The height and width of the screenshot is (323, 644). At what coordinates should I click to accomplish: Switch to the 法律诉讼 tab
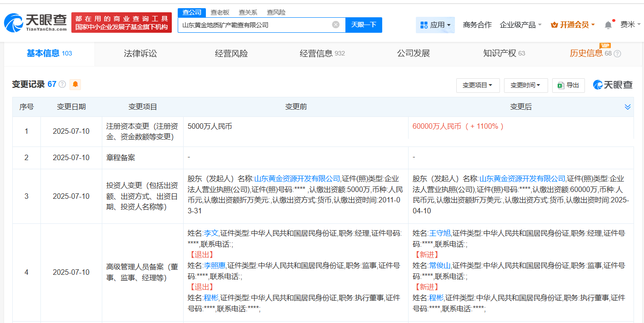point(140,54)
